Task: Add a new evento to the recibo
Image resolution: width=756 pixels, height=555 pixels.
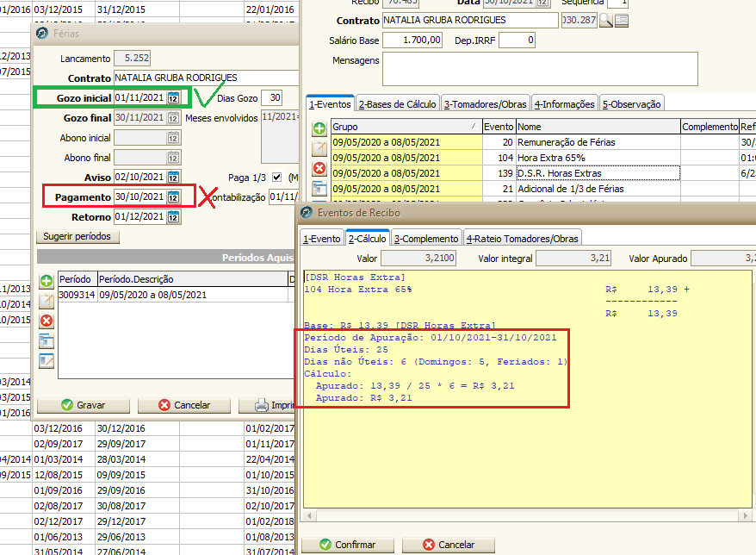Action: tap(319, 128)
